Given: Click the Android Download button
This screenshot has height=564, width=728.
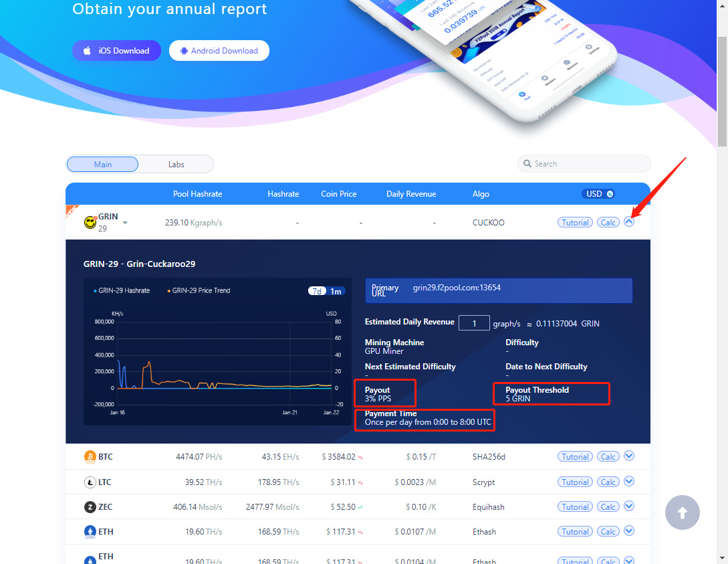Looking at the screenshot, I should click(219, 51).
